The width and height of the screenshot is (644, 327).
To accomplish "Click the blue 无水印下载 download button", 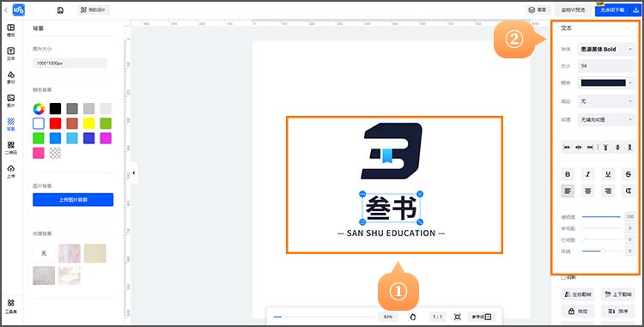I will tap(612, 9).
